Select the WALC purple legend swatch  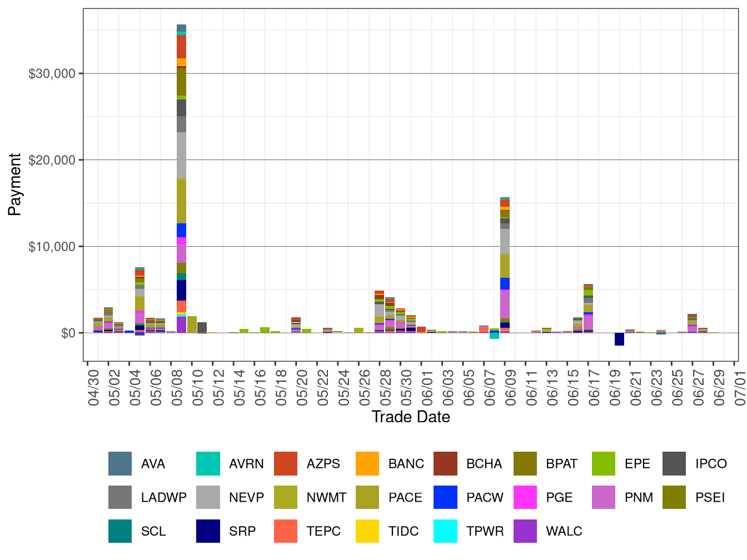[x=525, y=531]
